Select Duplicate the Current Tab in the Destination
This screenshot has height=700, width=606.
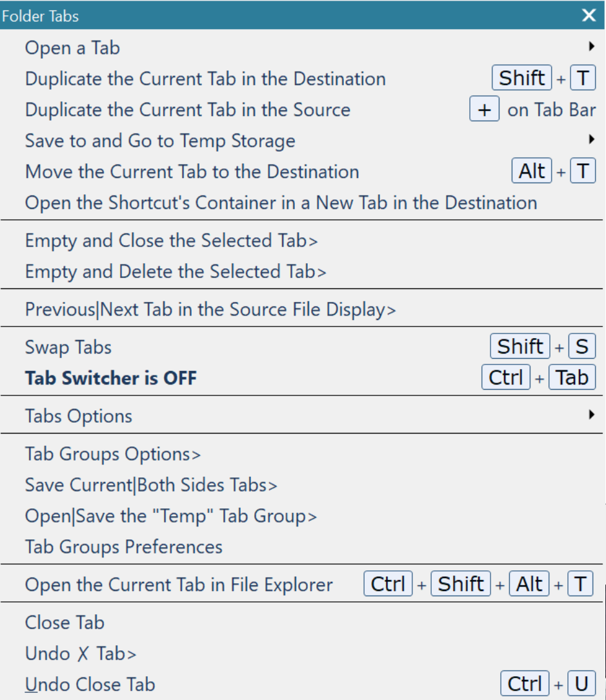[x=302, y=79]
